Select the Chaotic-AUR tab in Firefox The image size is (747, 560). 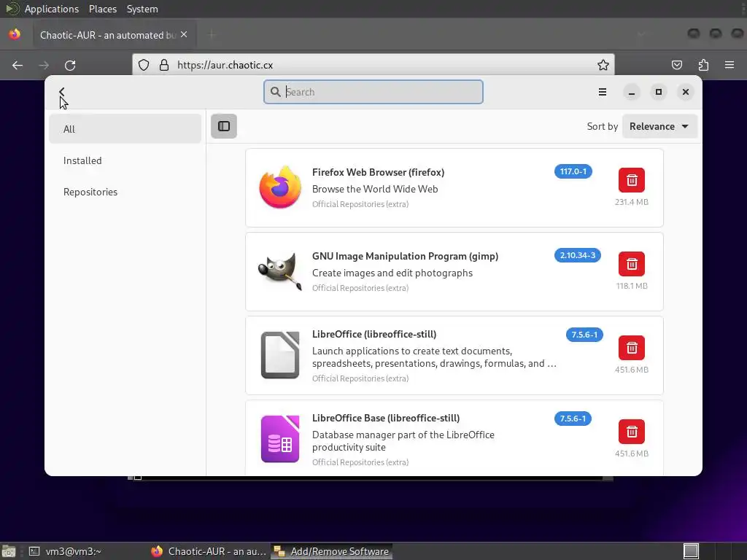coord(115,35)
